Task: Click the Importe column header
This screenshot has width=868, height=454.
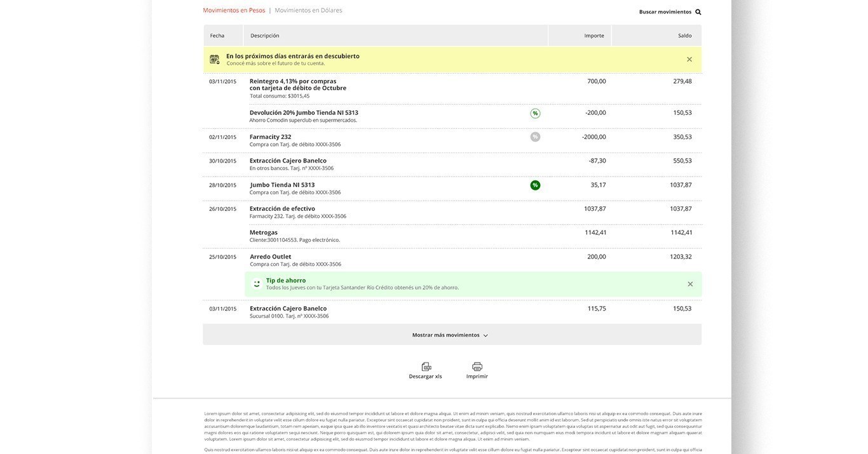Action: click(594, 36)
